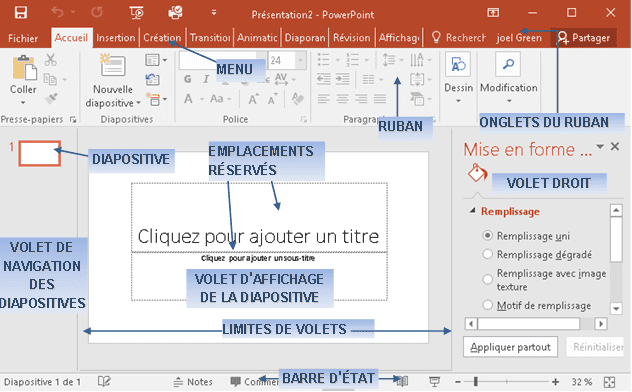Viewport: 632px width, 392px height.
Task: Select slide 1 thumbnail
Action: 40,153
